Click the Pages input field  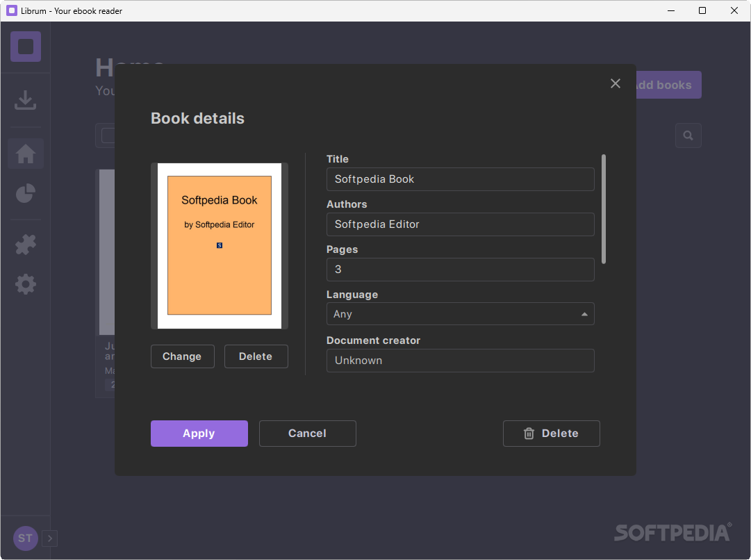[x=461, y=269]
